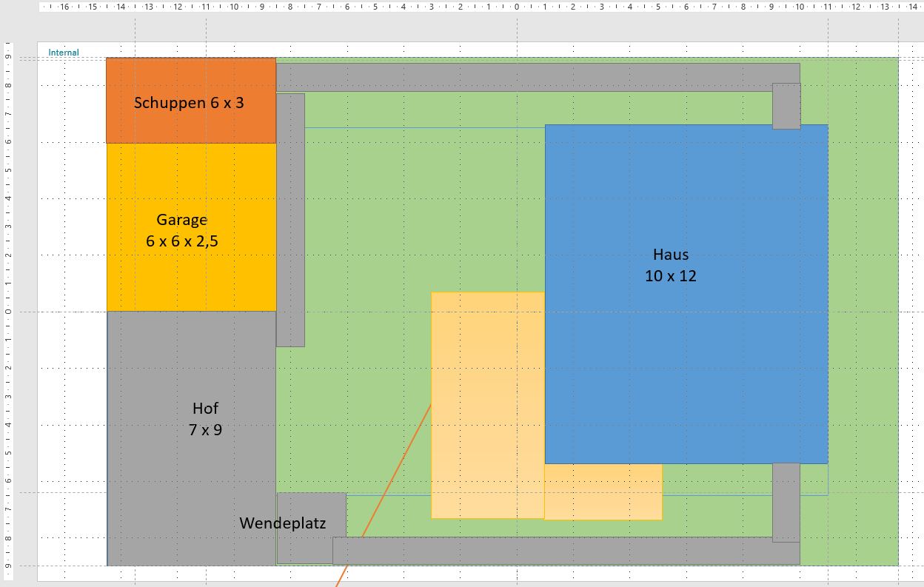Select the gray vertical block below Haus corner

[786, 502]
